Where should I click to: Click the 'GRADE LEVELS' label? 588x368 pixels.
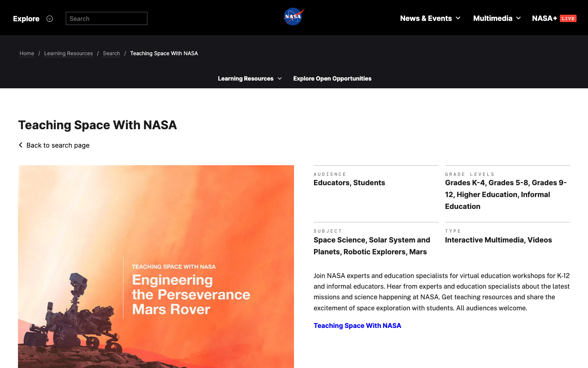click(470, 174)
